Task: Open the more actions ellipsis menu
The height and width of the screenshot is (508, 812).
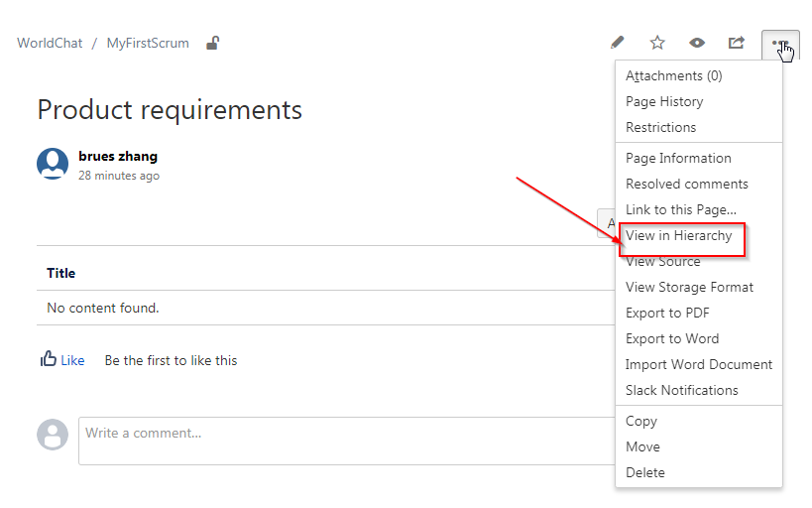Action: 780,45
